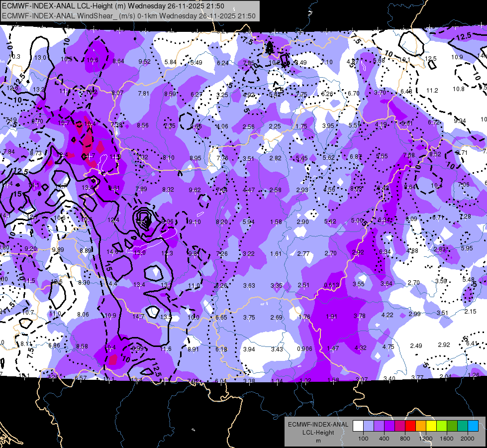Click legend tick label '2000'
The width and height of the screenshot is (487, 448).
468,439
